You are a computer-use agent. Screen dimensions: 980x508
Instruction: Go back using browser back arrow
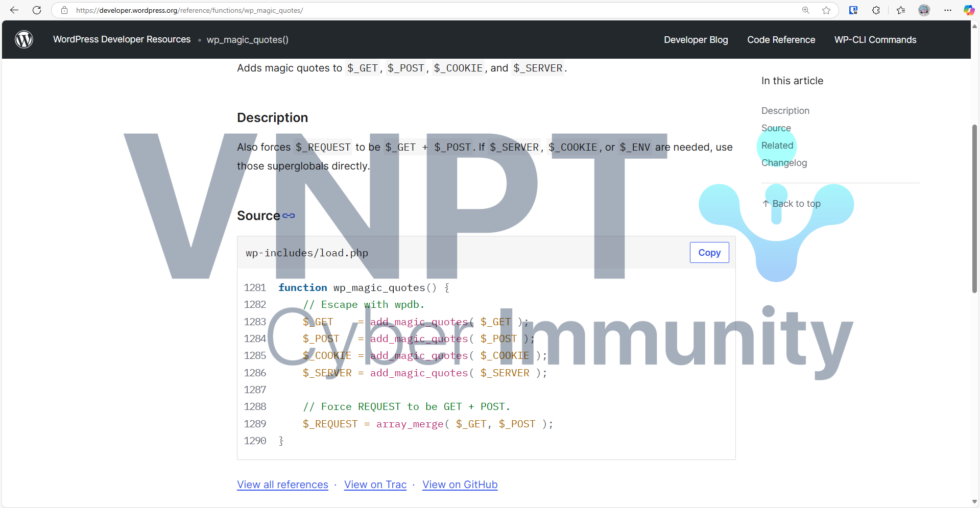point(14,10)
